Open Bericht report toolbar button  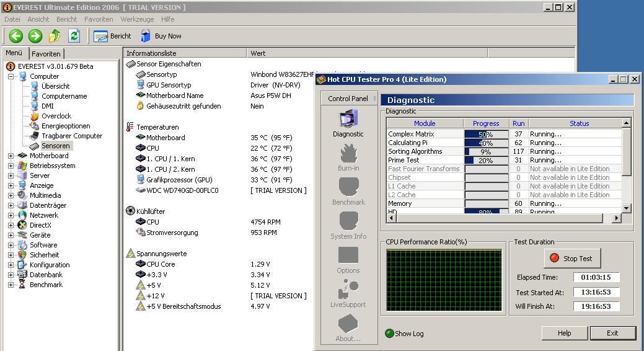point(112,36)
